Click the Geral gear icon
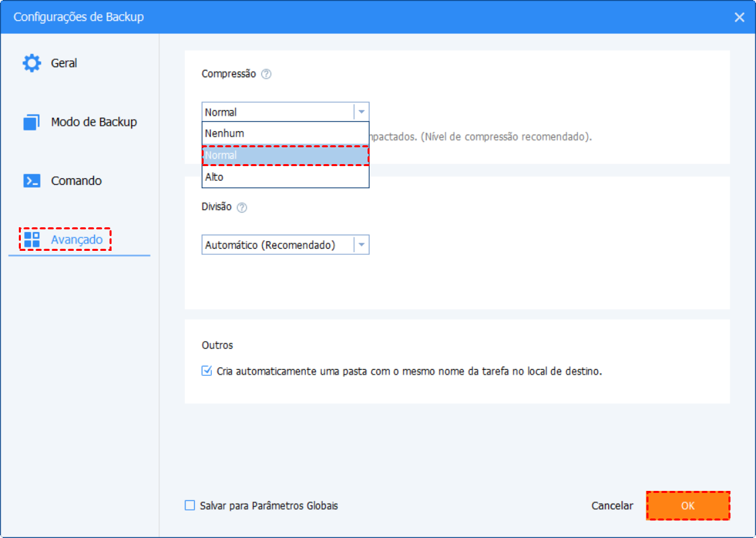756x538 pixels. tap(32, 63)
